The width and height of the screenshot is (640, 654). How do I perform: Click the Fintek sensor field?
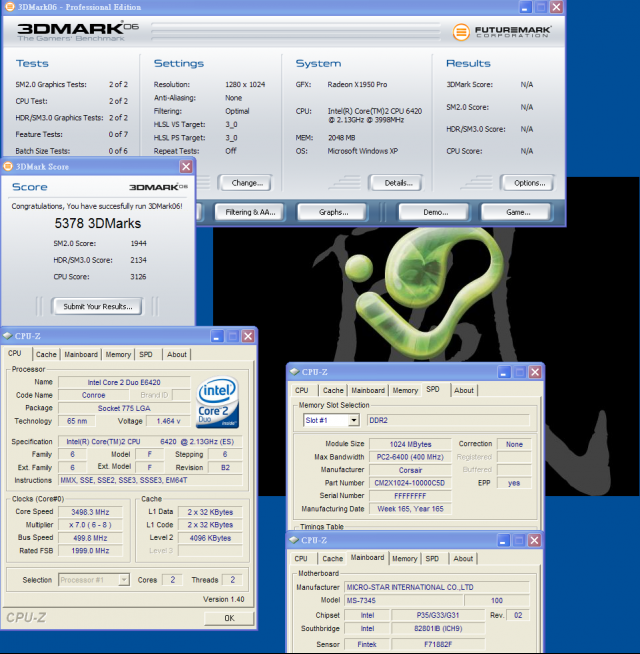(367, 644)
